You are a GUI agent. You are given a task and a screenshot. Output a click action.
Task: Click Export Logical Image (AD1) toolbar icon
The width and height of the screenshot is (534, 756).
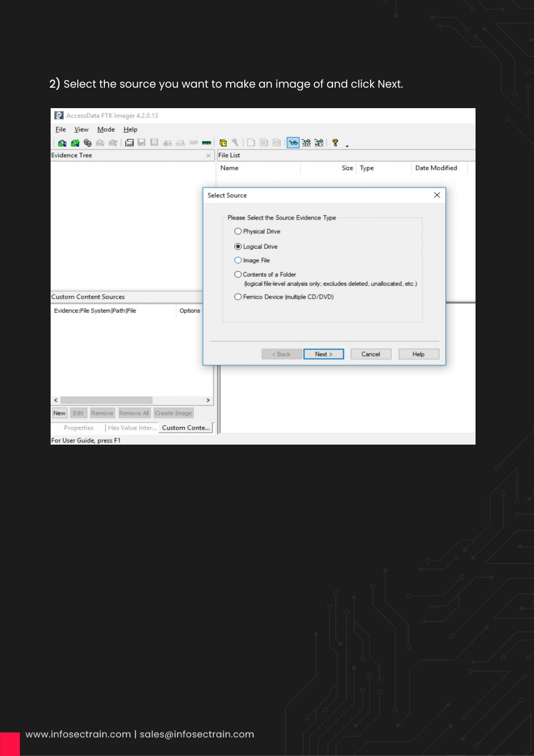click(x=155, y=143)
